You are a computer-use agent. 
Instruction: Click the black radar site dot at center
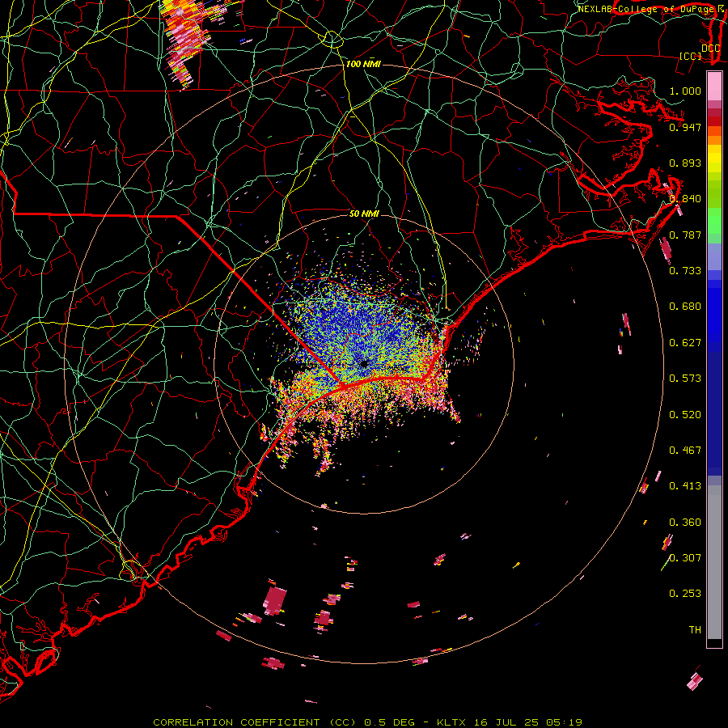point(364,363)
